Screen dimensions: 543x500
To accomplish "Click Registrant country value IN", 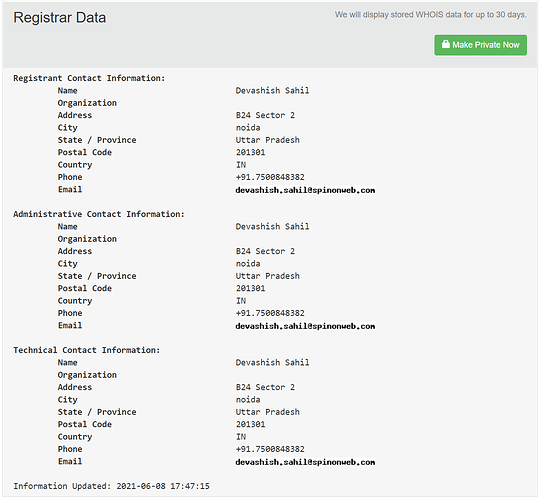I will [x=241, y=165].
